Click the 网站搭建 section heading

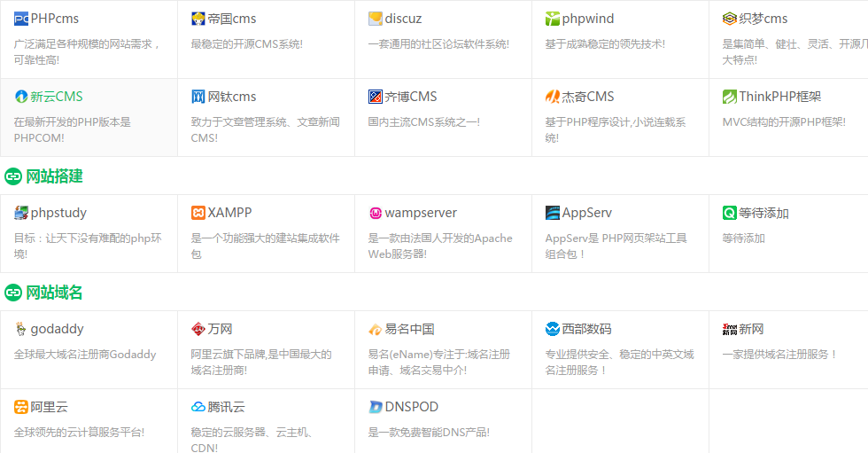[x=54, y=176]
